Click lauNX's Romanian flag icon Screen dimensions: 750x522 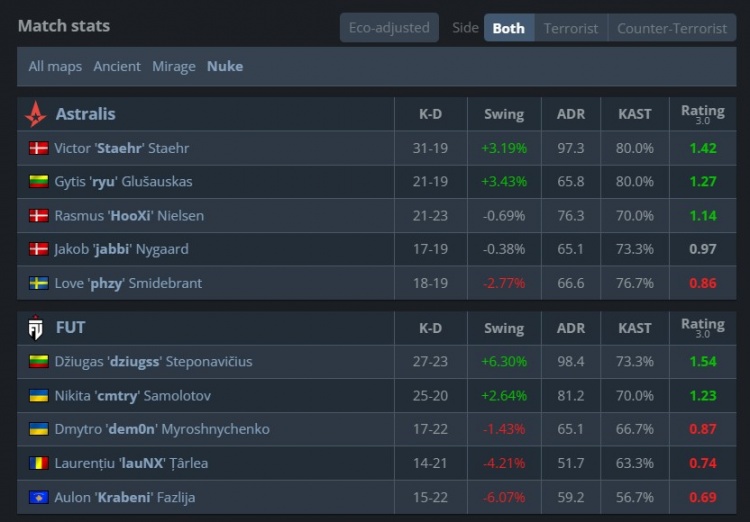point(39,464)
